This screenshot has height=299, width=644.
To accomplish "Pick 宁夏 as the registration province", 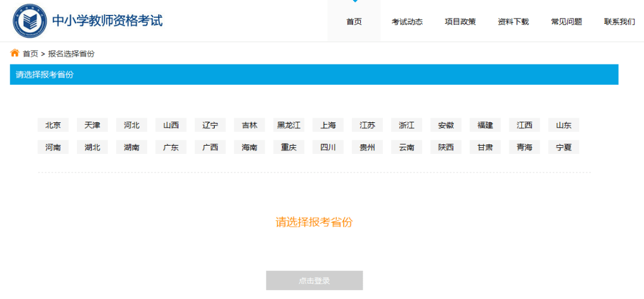I will [x=563, y=147].
